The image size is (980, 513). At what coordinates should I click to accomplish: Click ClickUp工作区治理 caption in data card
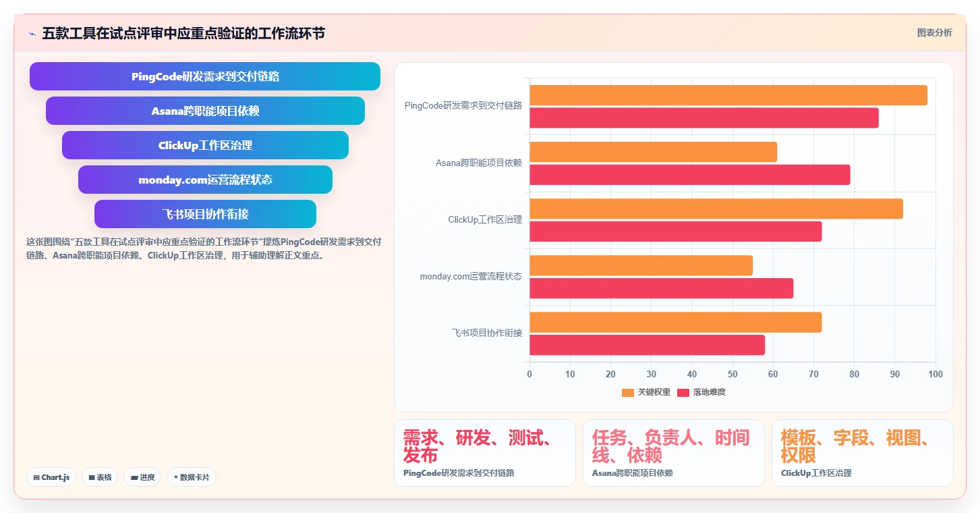click(x=816, y=473)
